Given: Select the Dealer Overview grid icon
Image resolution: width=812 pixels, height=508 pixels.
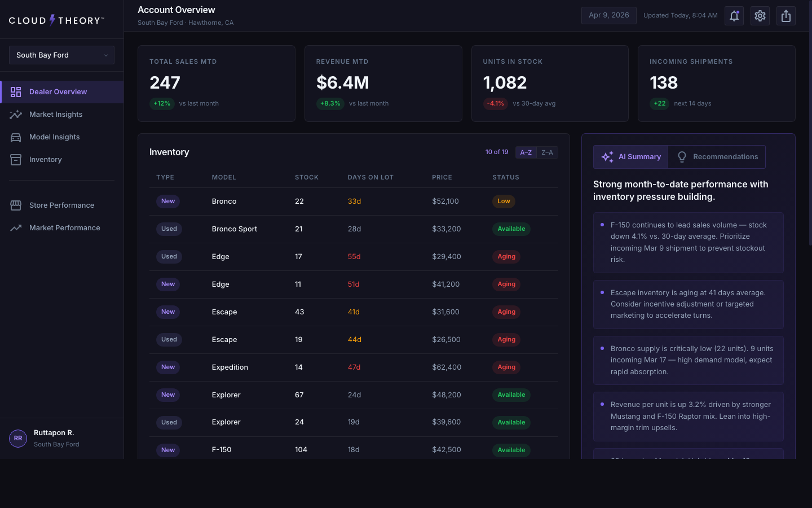Looking at the screenshot, I should [16, 91].
